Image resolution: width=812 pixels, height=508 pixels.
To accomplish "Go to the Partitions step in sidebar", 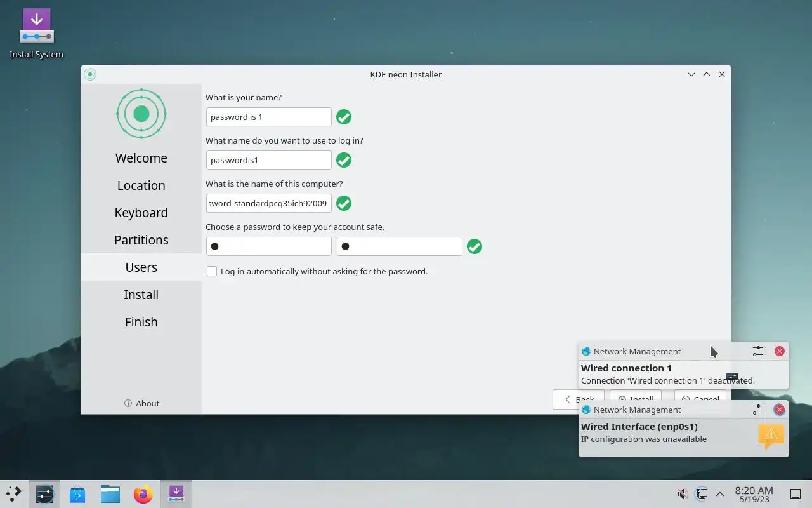I will click(x=141, y=240).
